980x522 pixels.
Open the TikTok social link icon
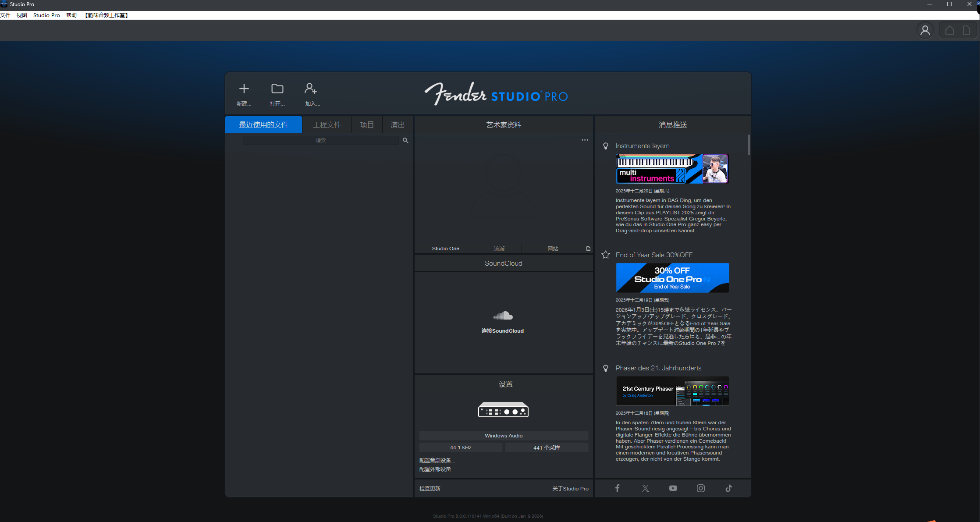click(x=728, y=488)
